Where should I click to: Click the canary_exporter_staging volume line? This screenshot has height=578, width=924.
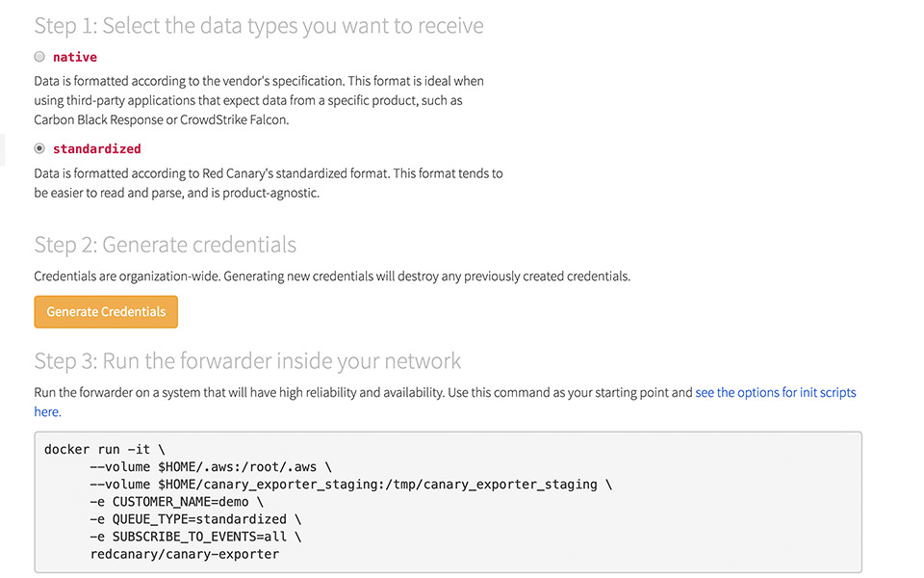(349, 484)
